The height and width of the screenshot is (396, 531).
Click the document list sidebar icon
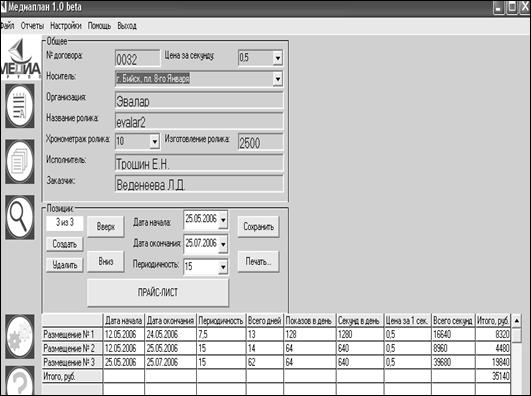(20, 106)
